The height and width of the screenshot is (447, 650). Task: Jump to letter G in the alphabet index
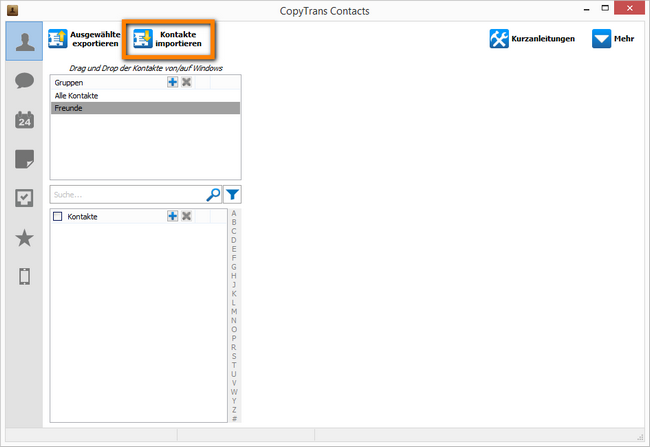click(x=234, y=267)
